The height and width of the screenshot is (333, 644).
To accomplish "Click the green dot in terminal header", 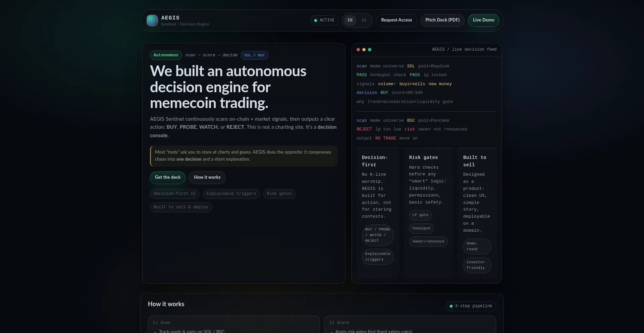I will pyautogui.click(x=370, y=50).
